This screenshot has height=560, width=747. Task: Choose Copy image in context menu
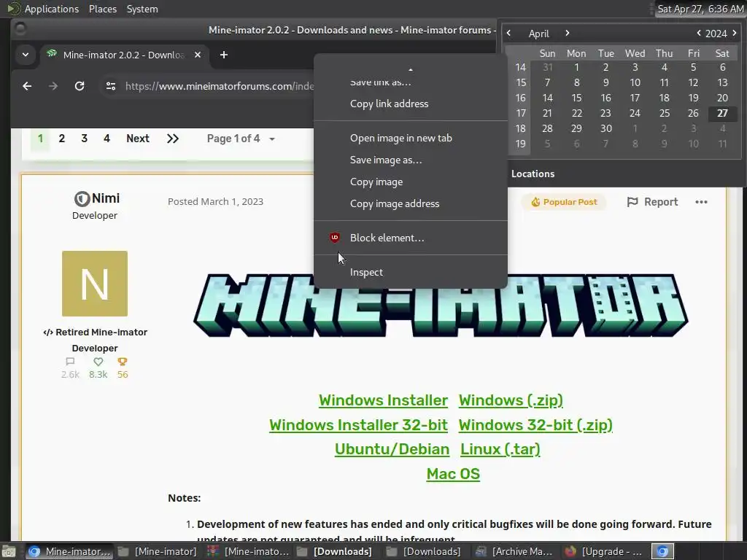pyautogui.click(x=410, y=182)
